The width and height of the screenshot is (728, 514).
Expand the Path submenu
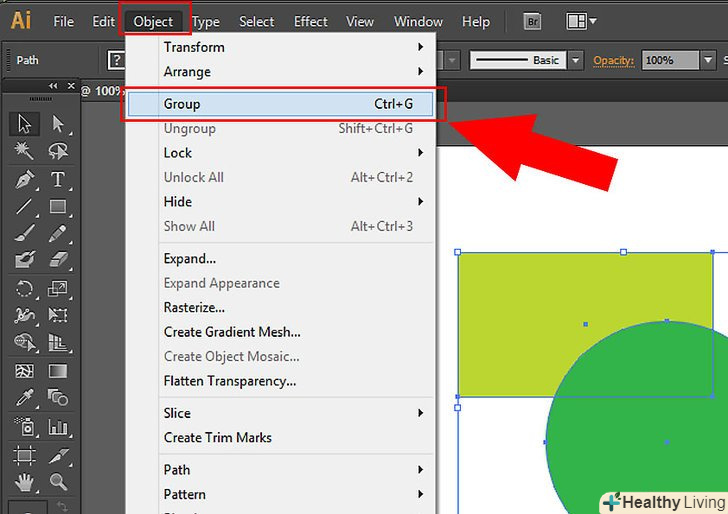[x=420, y=470]
